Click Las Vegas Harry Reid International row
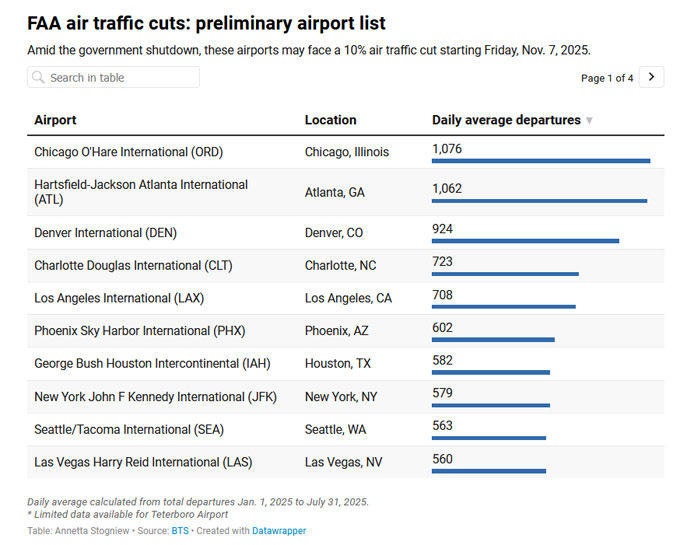The image size is (680, 545). (143, 463)
